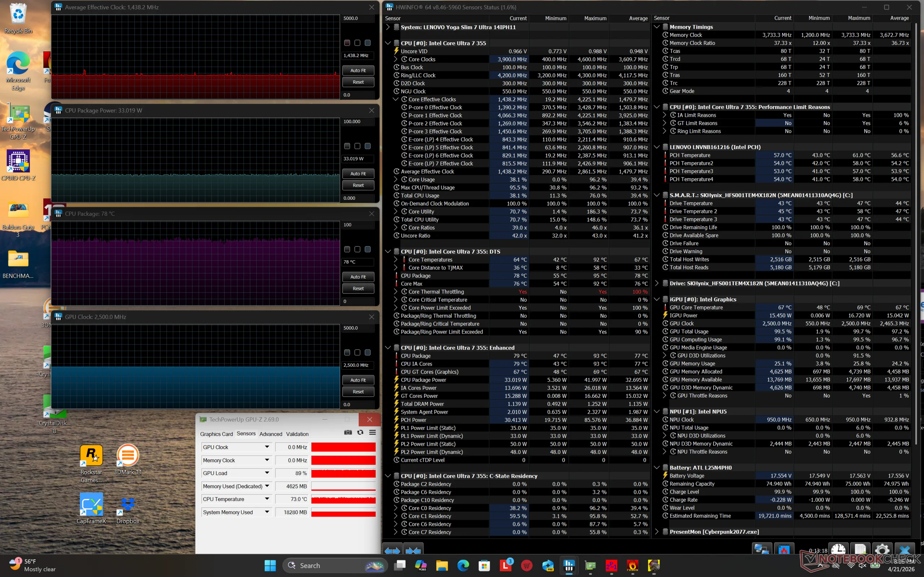Click HWiNFO collapse columns arrows icon
924x577 pixels.
tap(413, 551)
